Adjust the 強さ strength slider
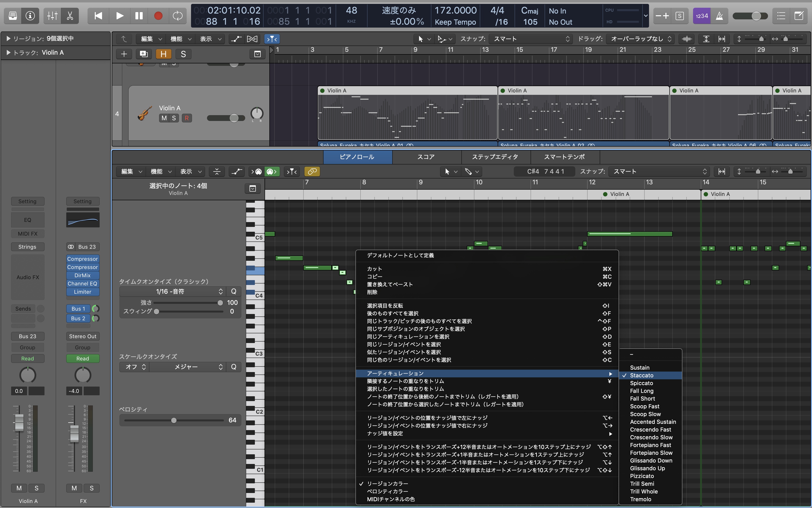Image resolution: width=812 pixels, height=508 pixels. (x=220, y=303)
